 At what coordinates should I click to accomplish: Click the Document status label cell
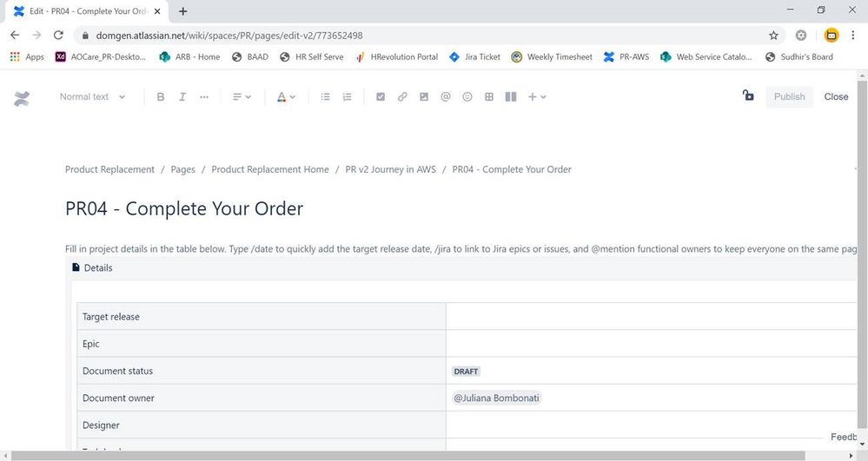[262, 371]
